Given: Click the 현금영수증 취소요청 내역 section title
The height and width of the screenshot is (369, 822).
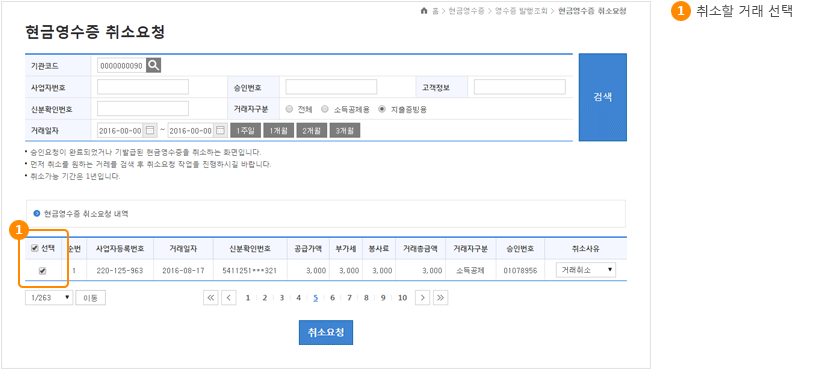Looking at the screenshot, I should coord(86,214).
